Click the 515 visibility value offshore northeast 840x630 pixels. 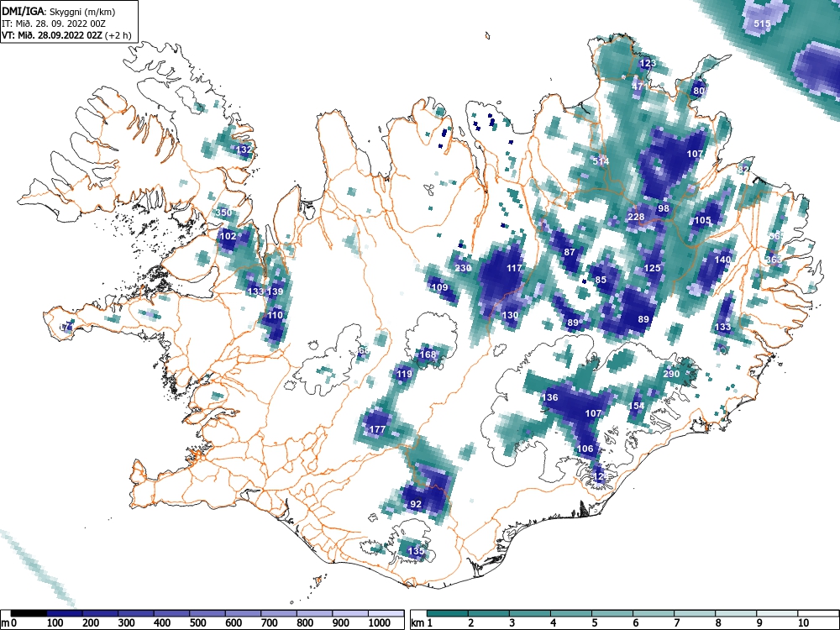pos(763,24)
